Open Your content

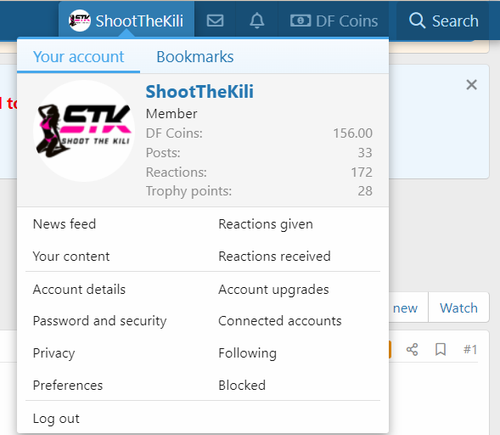(x=71, y=256)
